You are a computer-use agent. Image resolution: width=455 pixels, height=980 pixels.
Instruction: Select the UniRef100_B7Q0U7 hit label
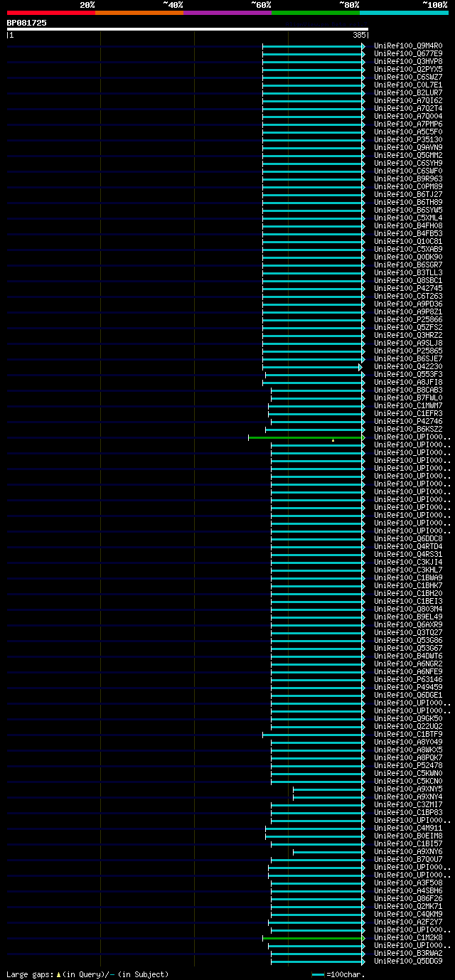(408, 859)
